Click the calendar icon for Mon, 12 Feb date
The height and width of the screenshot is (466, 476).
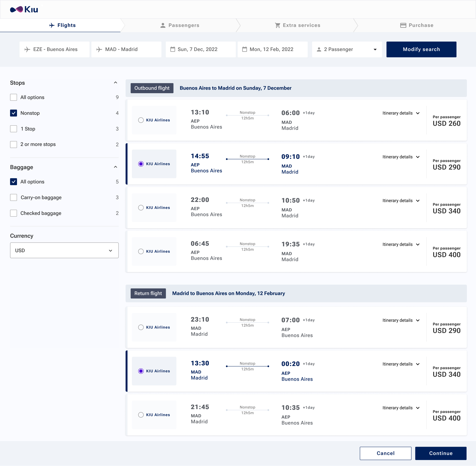pos(245,49)
